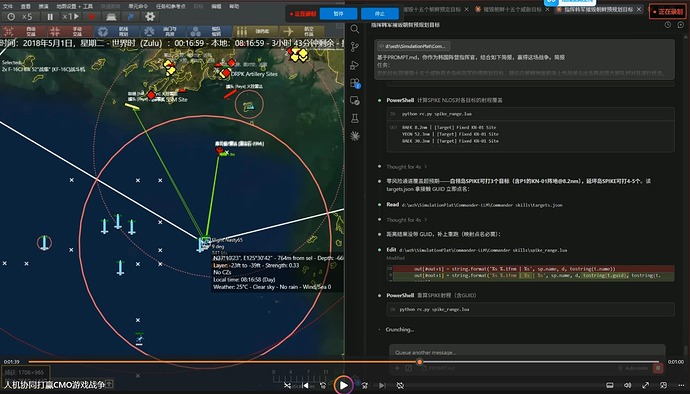
Task: Open run and debug icon in sidebar
Action: (x=355, y=65)
